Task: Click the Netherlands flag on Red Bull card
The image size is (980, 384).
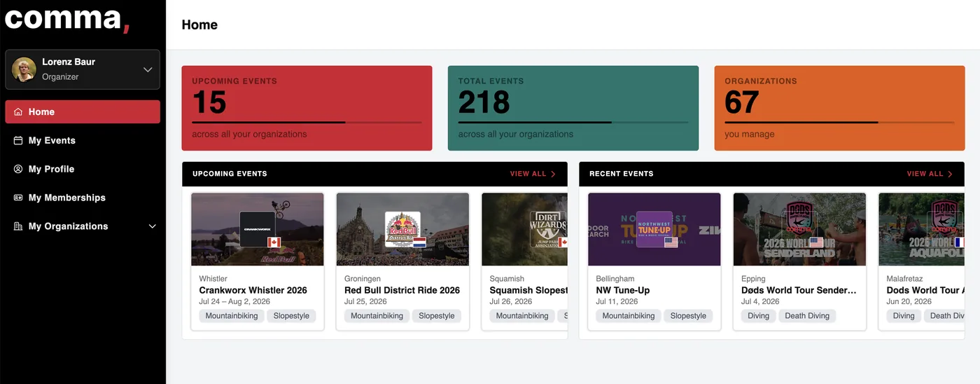Action: (x=419, y=242)
